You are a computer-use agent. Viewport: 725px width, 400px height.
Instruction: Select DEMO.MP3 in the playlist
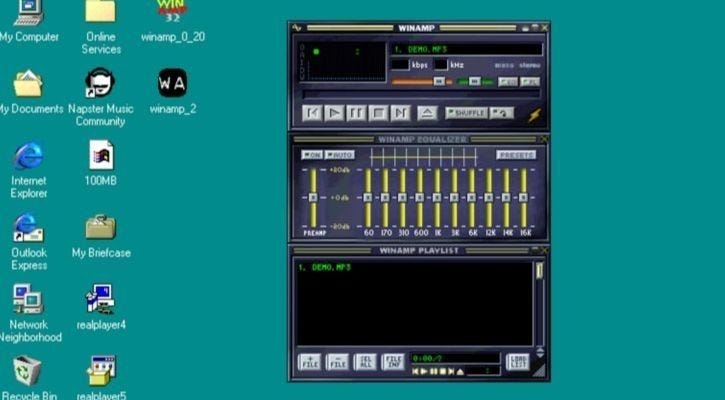(324, 267)
